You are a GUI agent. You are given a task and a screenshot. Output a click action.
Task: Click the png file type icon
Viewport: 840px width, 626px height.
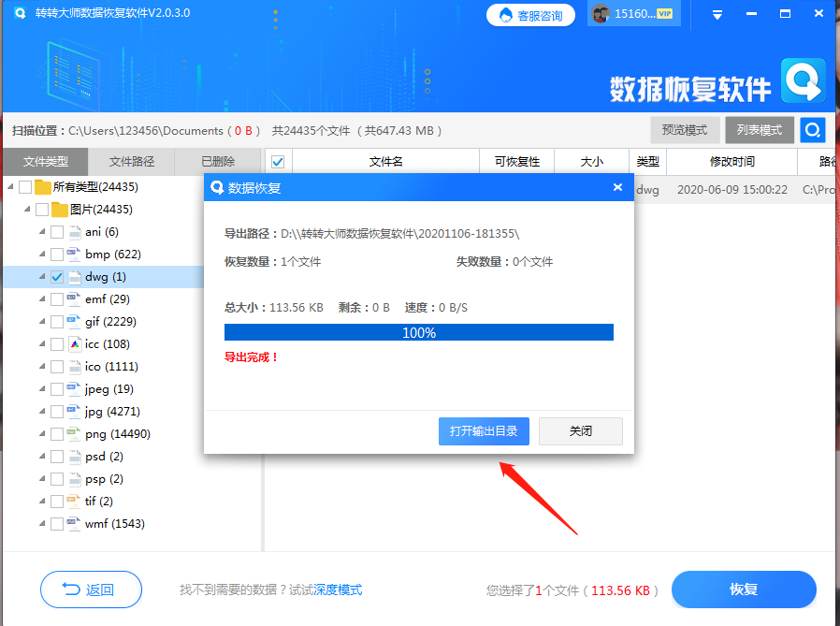click(x=71, y=433)
